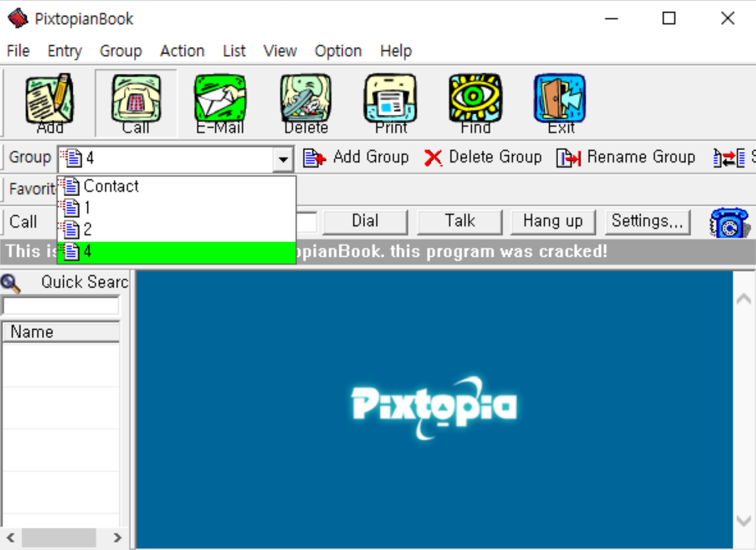756x550 pixels.
Task: Click the Find eye toolbar icon
Action: pyautogui.click(x=476, y=103)
